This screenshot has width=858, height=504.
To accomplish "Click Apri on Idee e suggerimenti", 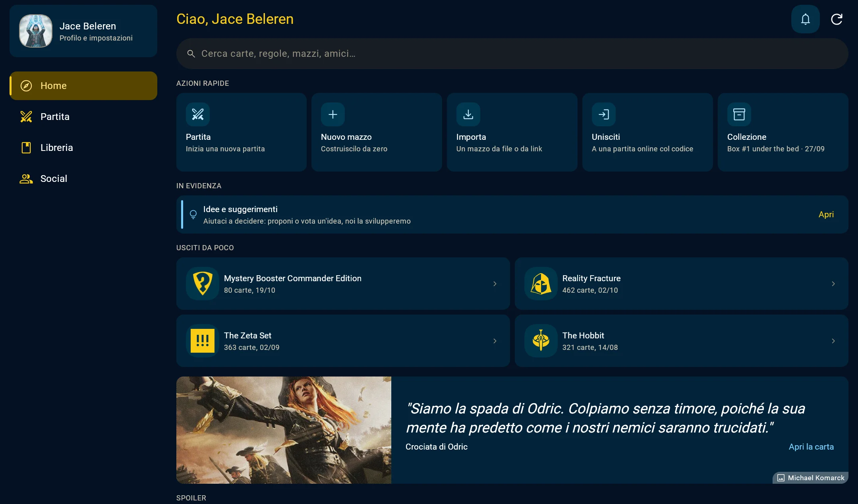I will click(x=826, y=214).
